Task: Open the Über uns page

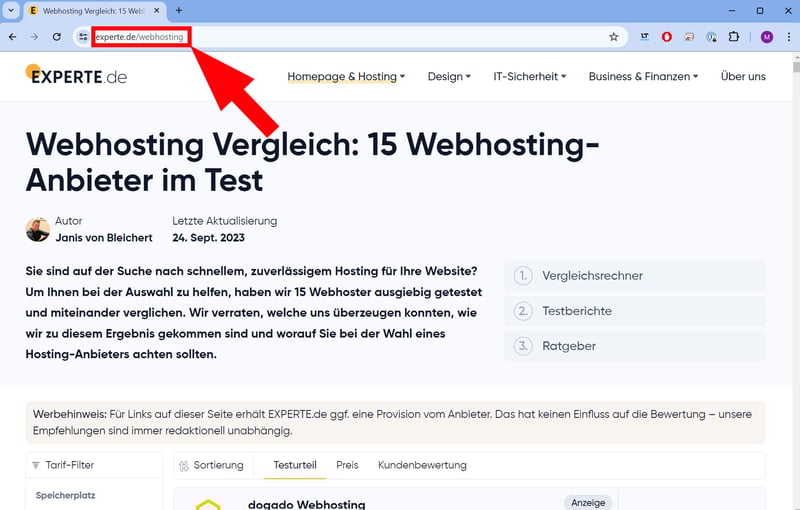Action: [743, 76]
